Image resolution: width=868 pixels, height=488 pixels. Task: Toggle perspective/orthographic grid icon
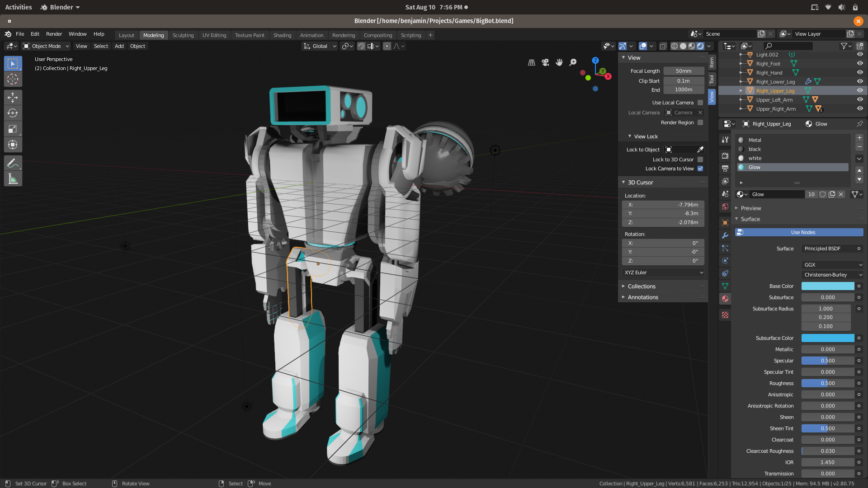(x=532, y=62)
